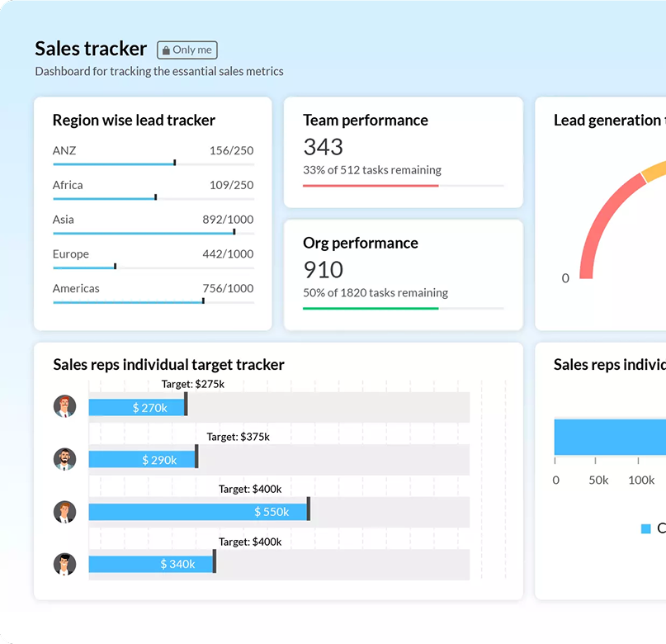Select the Org performance card header

click(360, 243)
